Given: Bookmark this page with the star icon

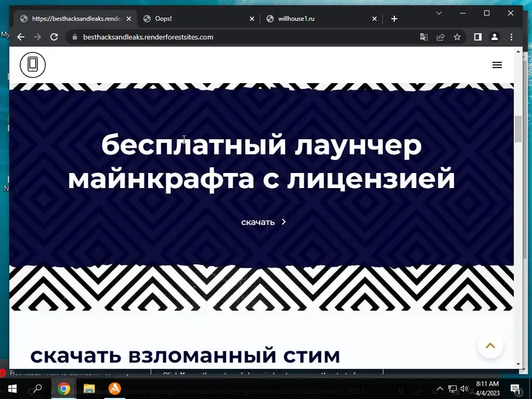Looking at the screenshot, I should [x=457, y=37].
